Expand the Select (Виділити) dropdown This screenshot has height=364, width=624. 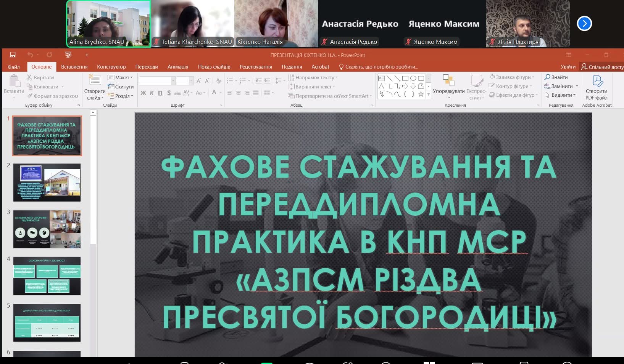coord(561,95)
